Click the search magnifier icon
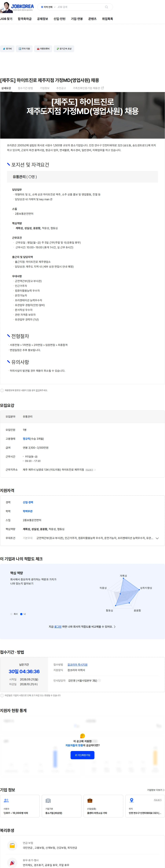Viewport: 165px width, 868px height. pyautogui.click(x=107, y=7)
